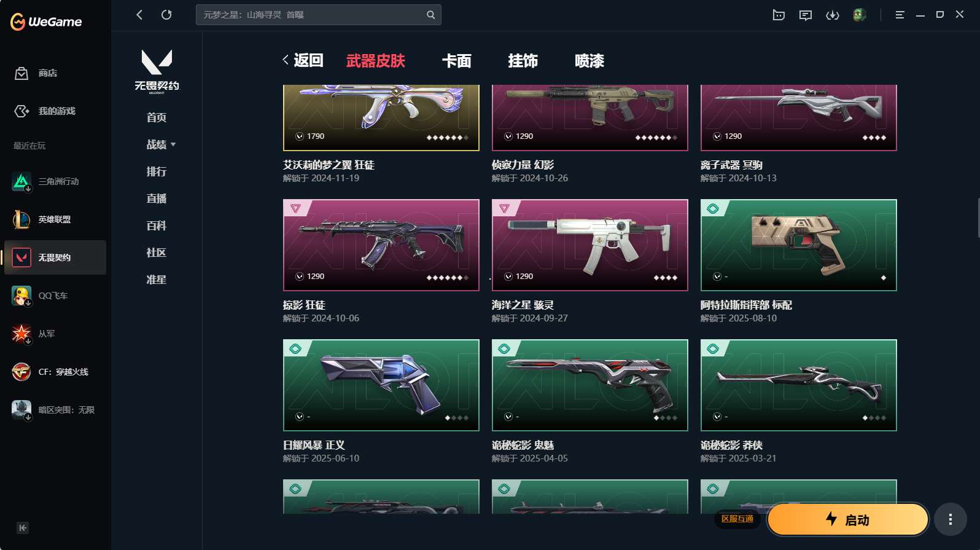980x550 pixels.
Task: Switch to the 卡面 tab
Action: [x=457, y=61]
